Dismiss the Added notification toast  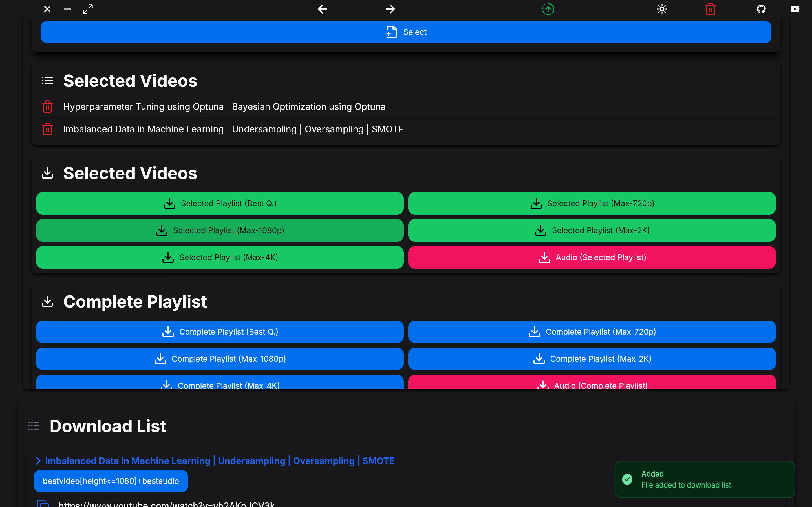704,479
